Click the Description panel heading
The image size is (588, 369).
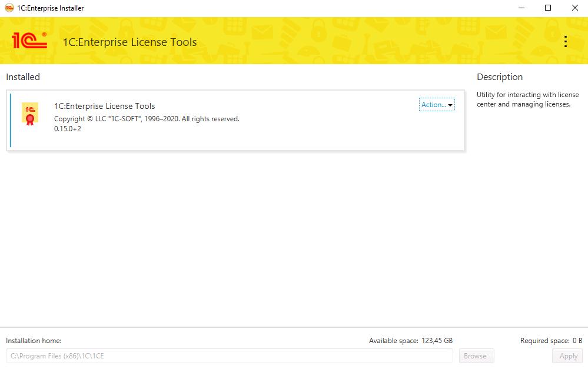coord(500,77)
